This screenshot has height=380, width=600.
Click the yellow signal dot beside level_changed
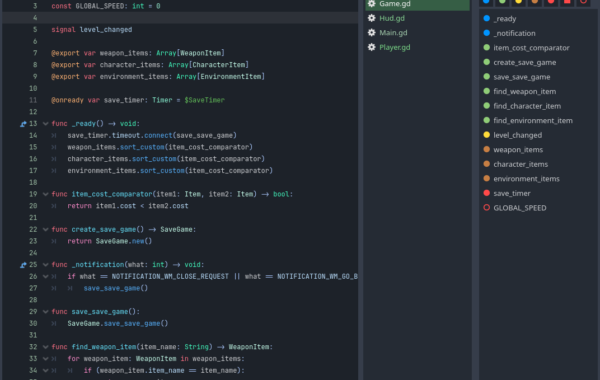tap(486, 135)
